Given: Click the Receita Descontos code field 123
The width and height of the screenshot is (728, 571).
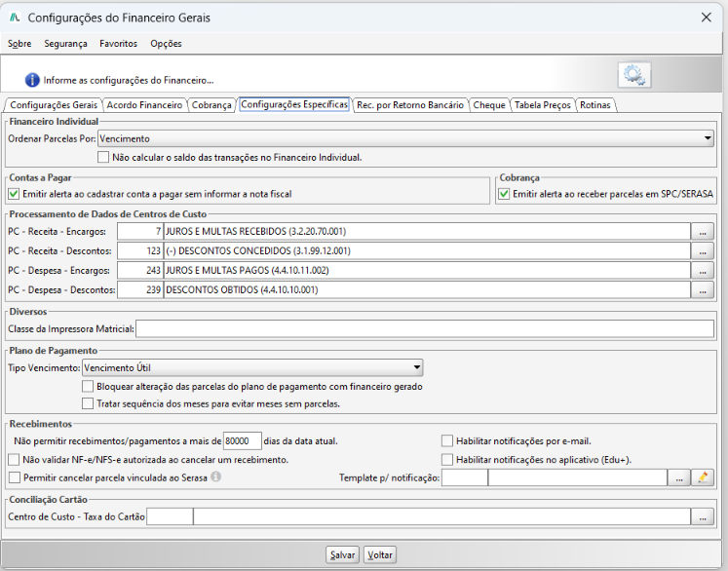Looking at the screenshot, I should 139,250.
